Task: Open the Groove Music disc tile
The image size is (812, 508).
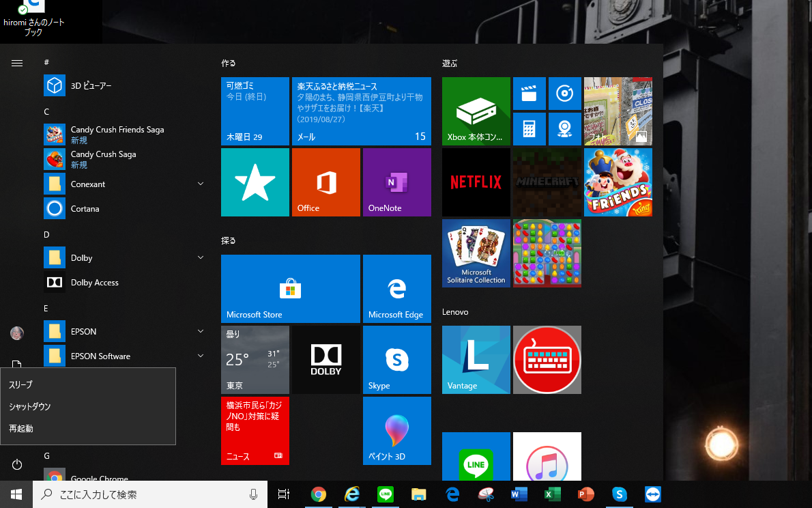Action: 564,94
